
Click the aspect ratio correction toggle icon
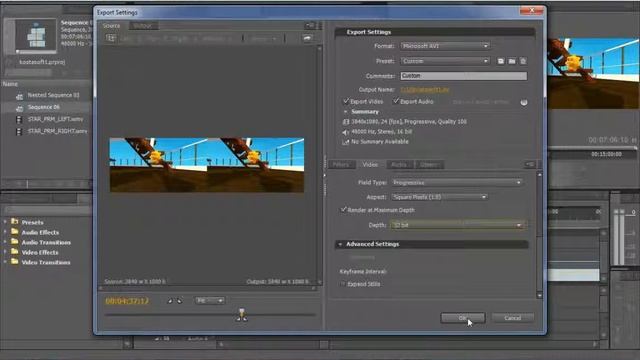click(307, 38)
